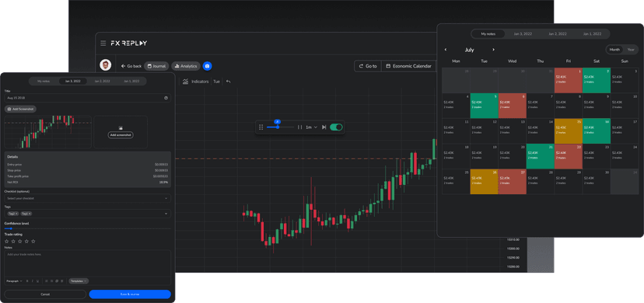644x303 pixels.
Task: Click the icon inside Title field
Action: tap(166, 98)
